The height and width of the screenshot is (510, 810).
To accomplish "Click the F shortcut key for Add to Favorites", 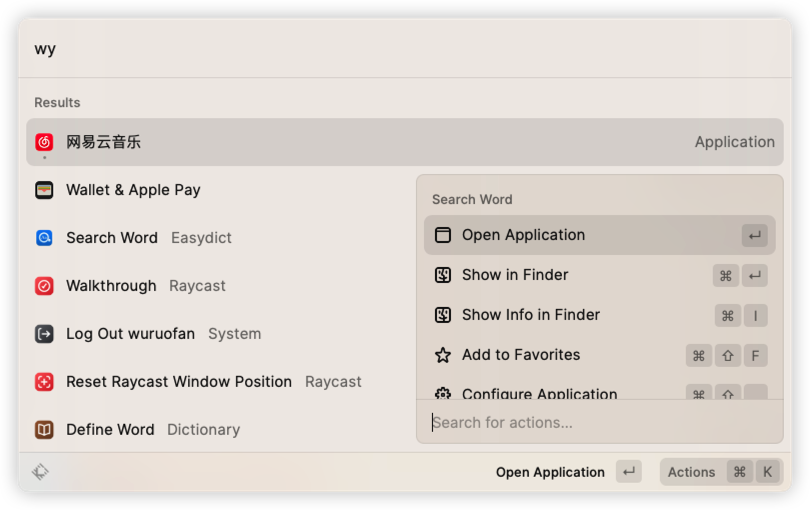I will pos(755,356).
